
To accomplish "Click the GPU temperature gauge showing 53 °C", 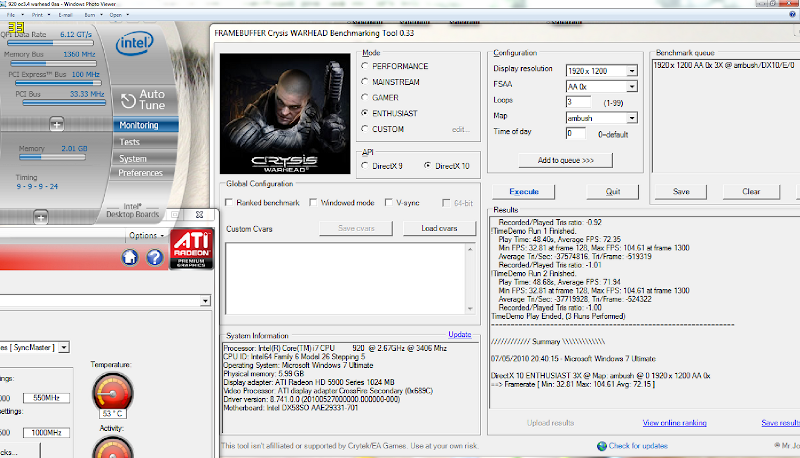I will pos(113,394).
